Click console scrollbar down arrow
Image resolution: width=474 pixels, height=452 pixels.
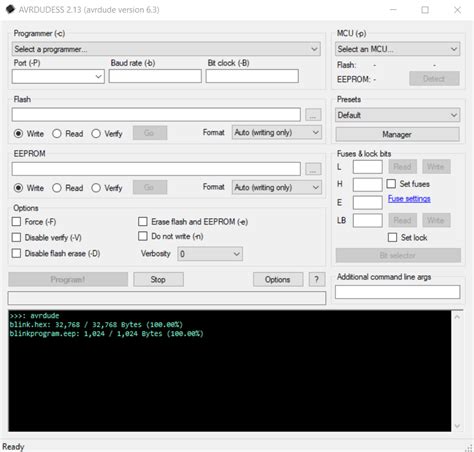coord(457,426)
